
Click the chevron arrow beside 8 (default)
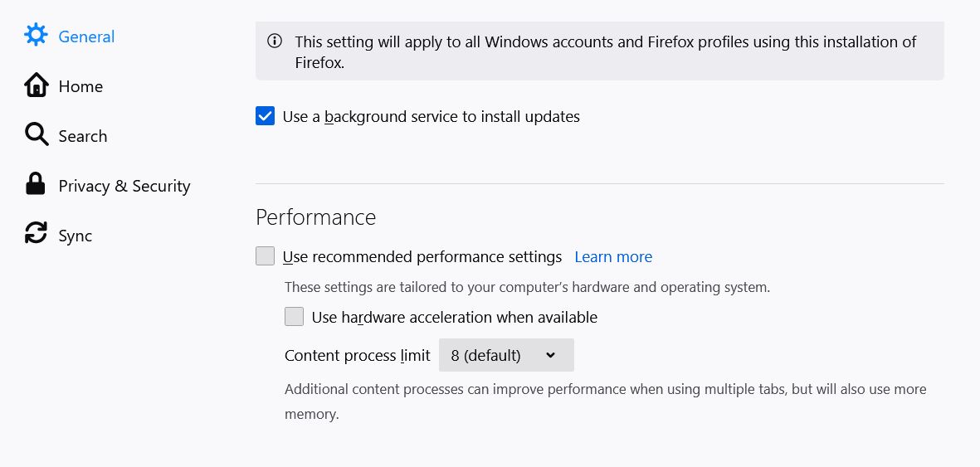551,355
